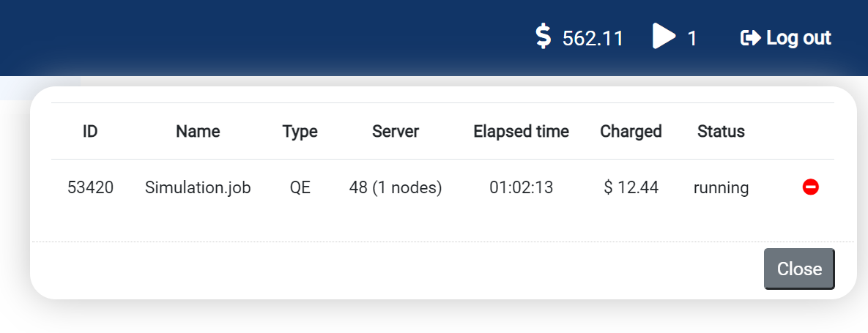Click the running jobs count number 1

(x=692, y=38)
